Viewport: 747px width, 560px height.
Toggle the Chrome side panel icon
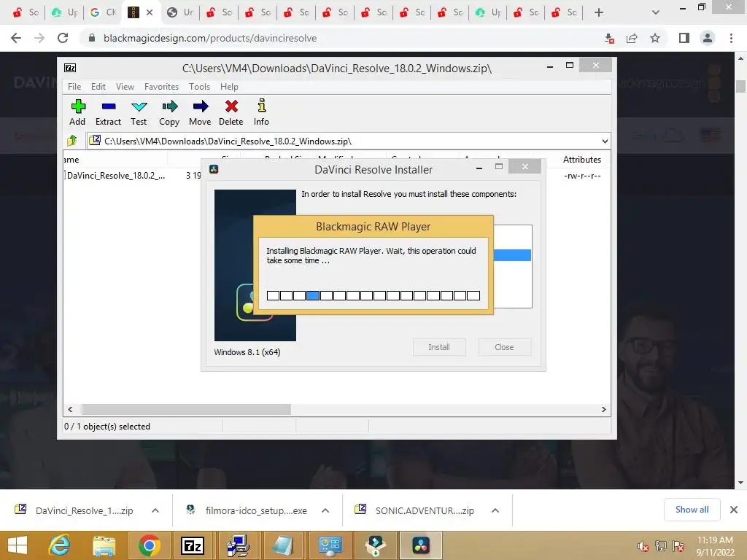click(684, 38)
